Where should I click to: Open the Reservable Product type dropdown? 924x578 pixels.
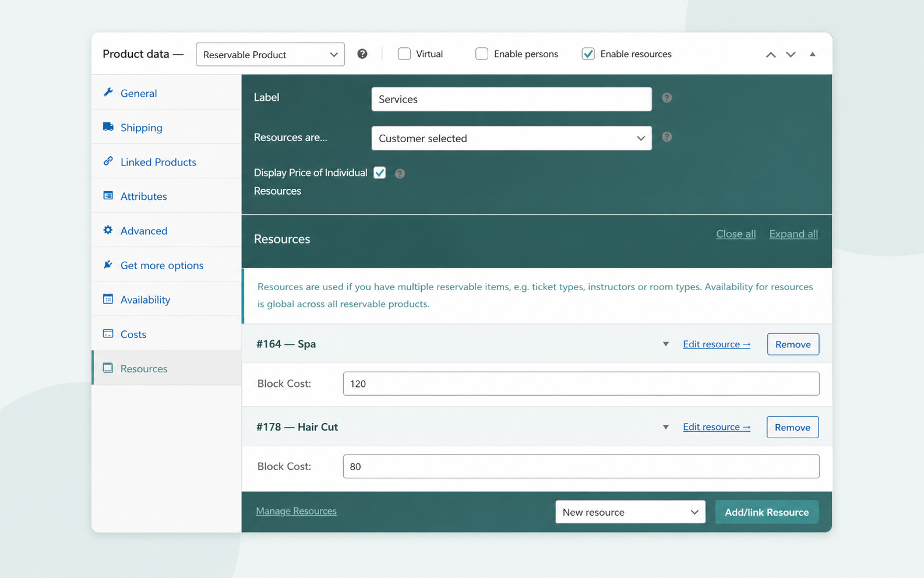(270, 54)
